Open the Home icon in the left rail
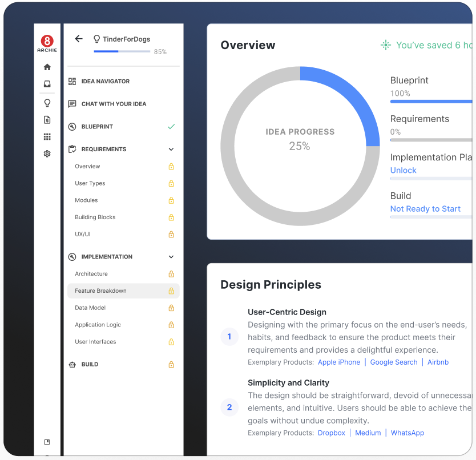 (x=47, y=67)
